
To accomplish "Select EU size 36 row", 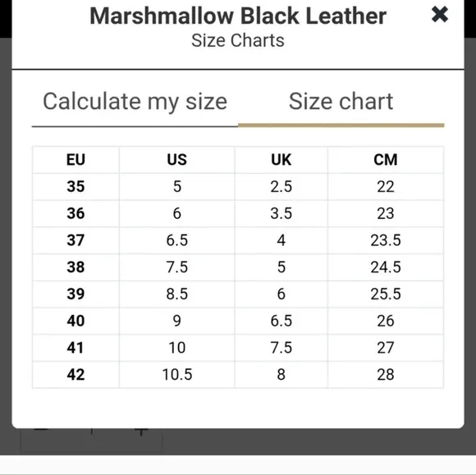I will [238, 213].
